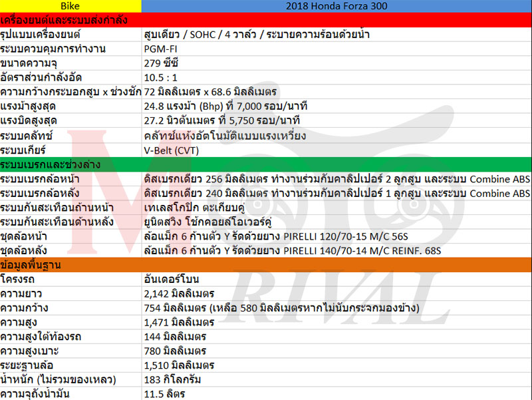Click the "V-Belt (CVT)" value cell
The image size is (532, 400).
tap(336, 150)
